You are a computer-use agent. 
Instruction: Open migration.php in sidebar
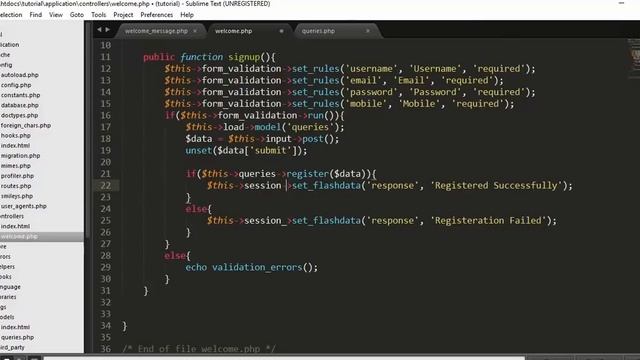click(x=20, y=156)
